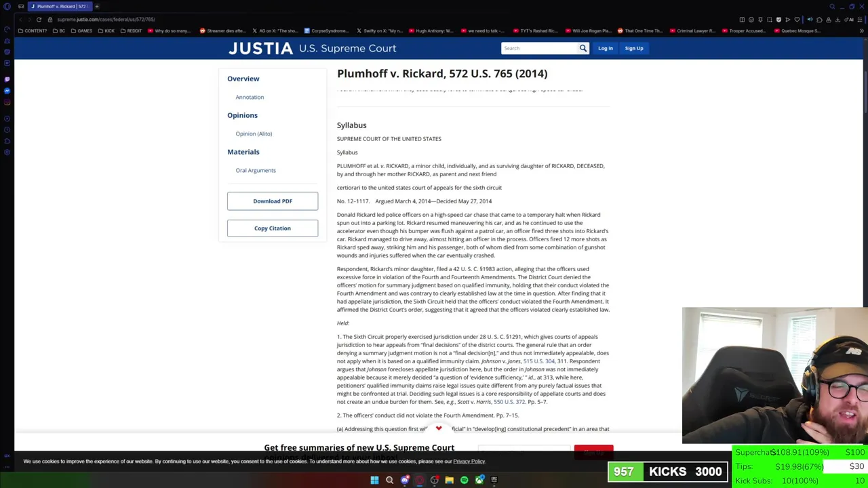
Task: Go to the Materials sidebar heading
Action: pyautogui.click(x=243, y=152)
